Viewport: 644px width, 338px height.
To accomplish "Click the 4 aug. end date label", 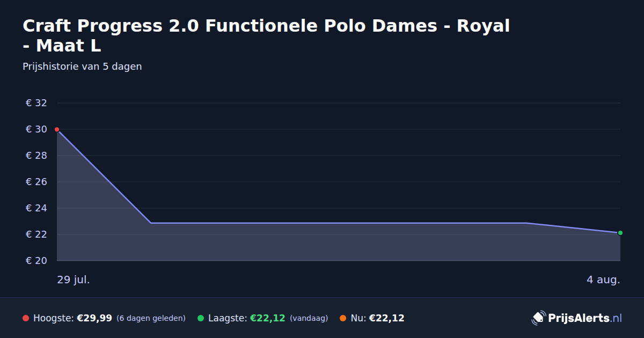I will [603, 280].
